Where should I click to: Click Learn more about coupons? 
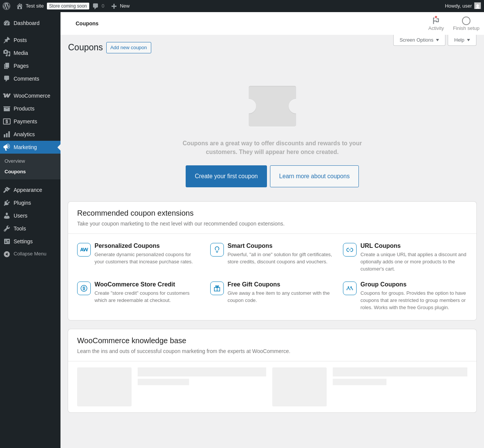click(x=314, y=176)
